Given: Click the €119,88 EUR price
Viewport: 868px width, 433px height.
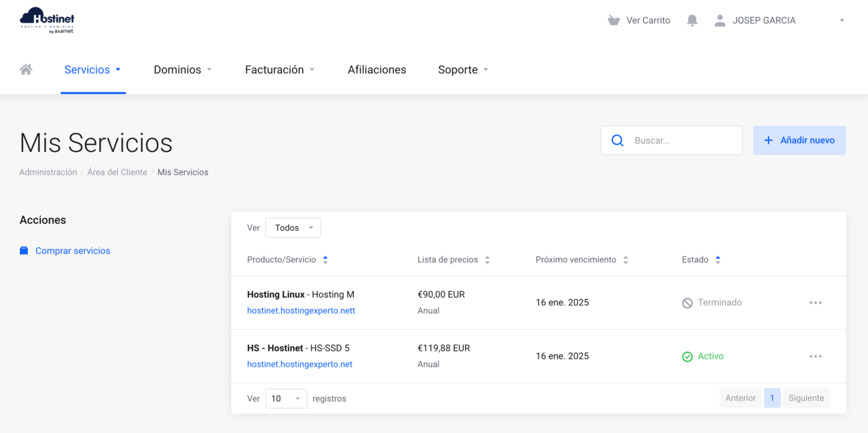Looking at the screenshot, I should [x=444, y=349].
